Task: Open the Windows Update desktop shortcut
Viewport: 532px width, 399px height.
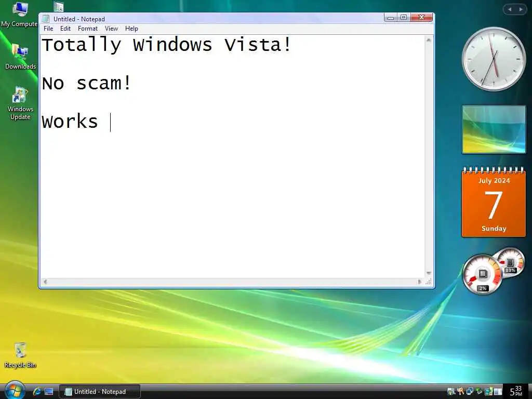Action: 20,103
